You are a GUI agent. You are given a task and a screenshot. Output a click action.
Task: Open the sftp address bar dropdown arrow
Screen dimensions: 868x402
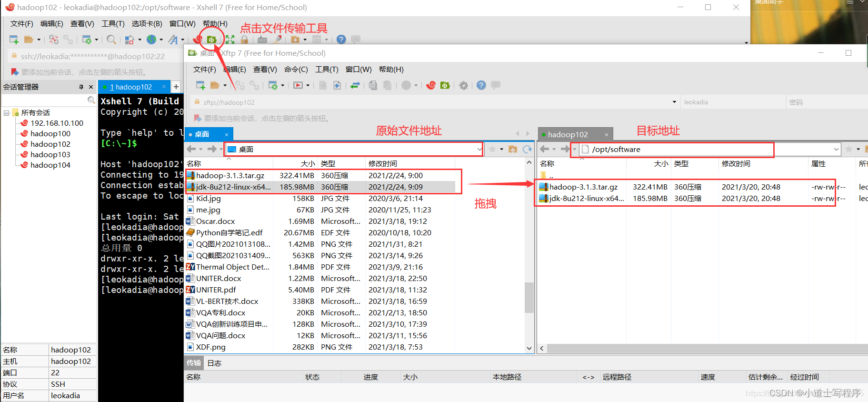[674, 102]
